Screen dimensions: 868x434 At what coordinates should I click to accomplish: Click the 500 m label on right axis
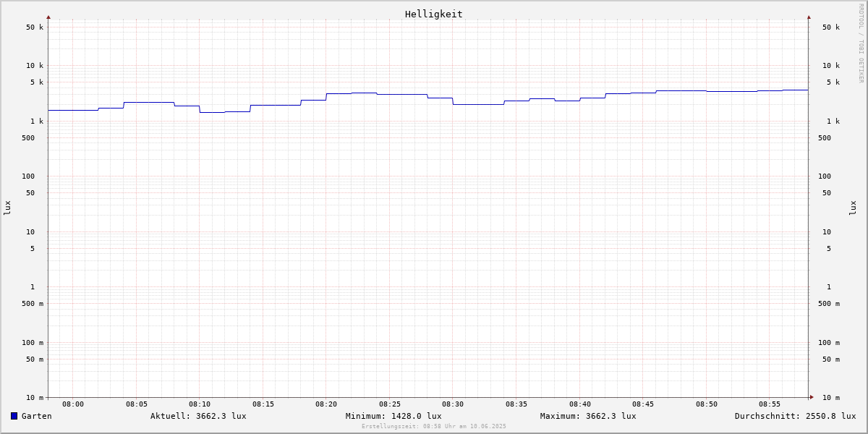[x=829, y=304]
